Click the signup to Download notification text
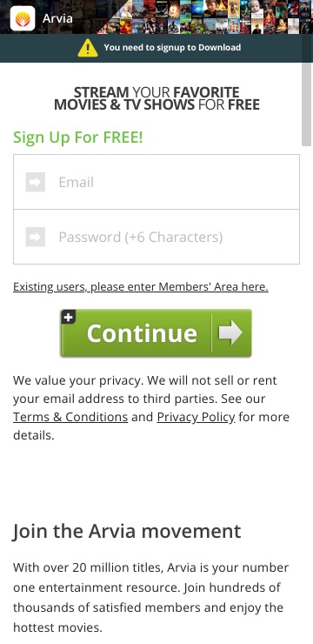 (x=172, y=47)
